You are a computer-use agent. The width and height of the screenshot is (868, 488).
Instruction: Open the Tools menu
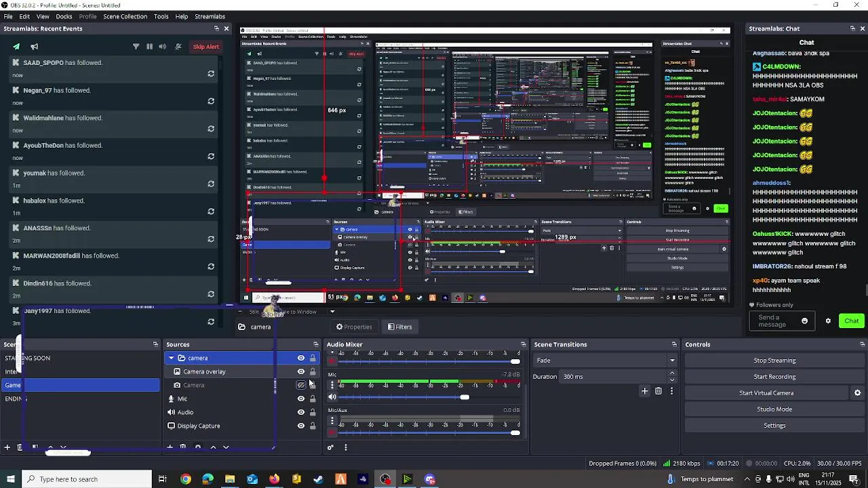pyautogui.click(x=161, y=16)
